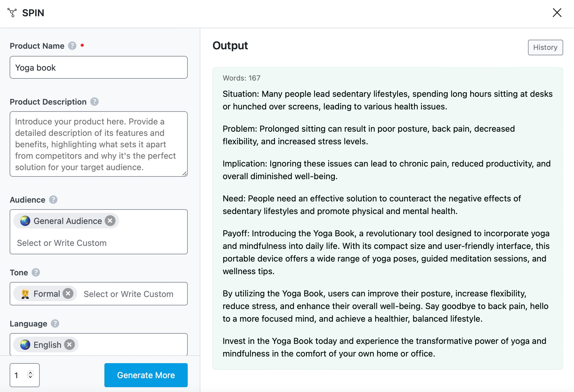Open Tone Select or Write Custom dropdown

coord(128,294)
